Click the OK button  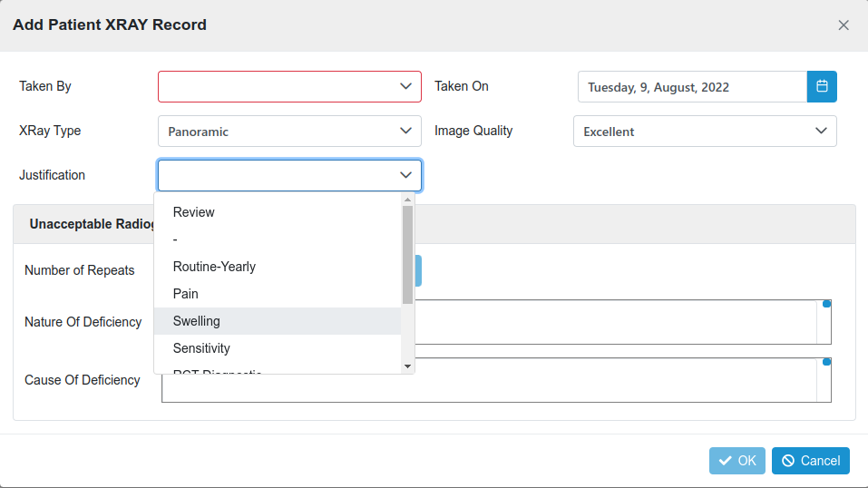[736, 461]
